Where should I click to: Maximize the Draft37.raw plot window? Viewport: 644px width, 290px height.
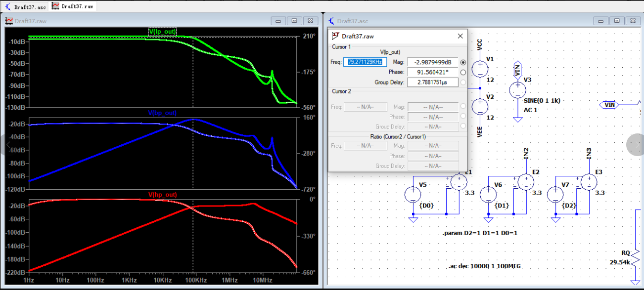[294, 21]
